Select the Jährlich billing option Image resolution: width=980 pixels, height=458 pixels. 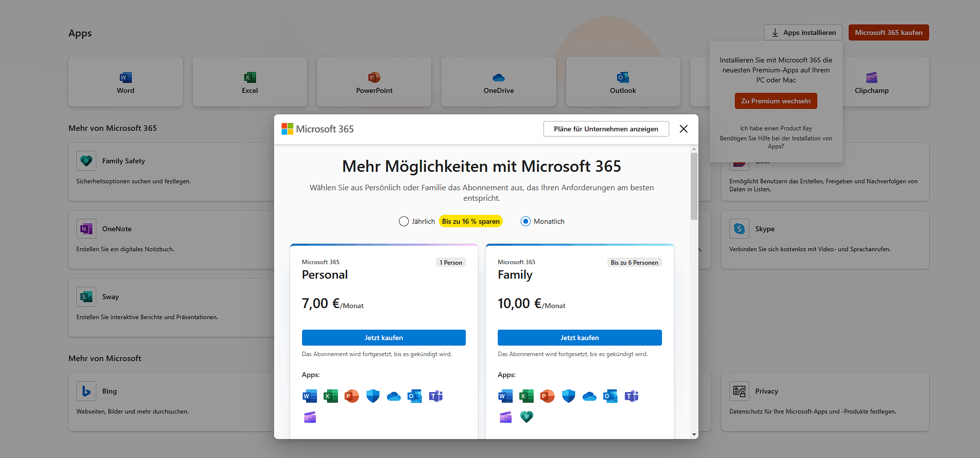pyautogui.click(x=404, y=221)
